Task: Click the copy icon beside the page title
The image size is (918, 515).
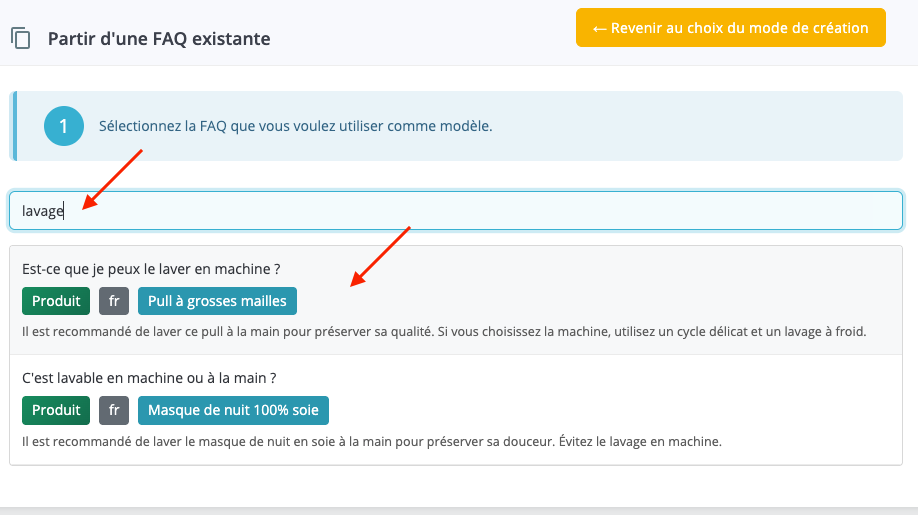Action: 21,39
